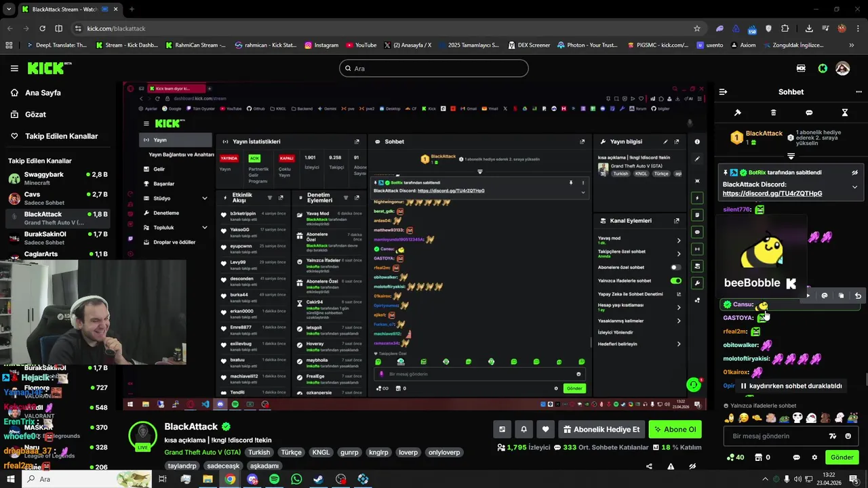This screenshot has width=868, height=488.
Task: Click the Abone Ol button
Action: pos(675,429)
